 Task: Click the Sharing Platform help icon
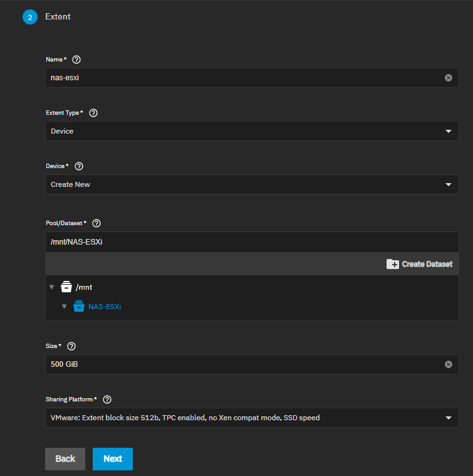click(x=107, y=399)
